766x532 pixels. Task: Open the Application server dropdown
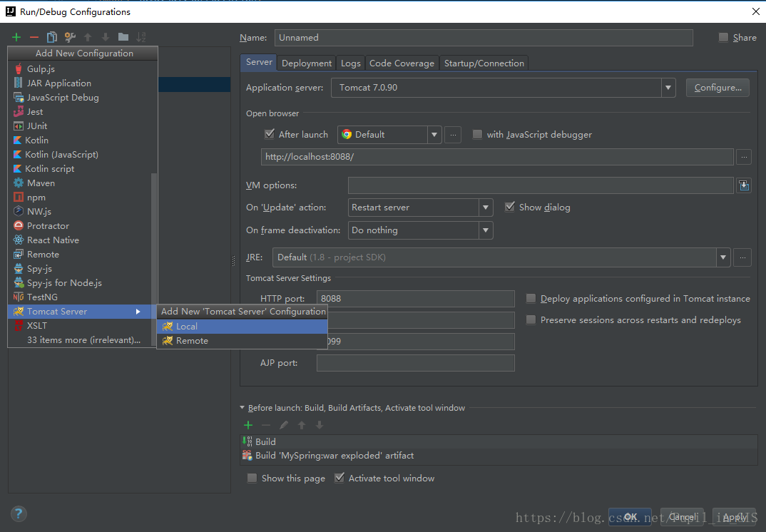[x=668, y=88]
